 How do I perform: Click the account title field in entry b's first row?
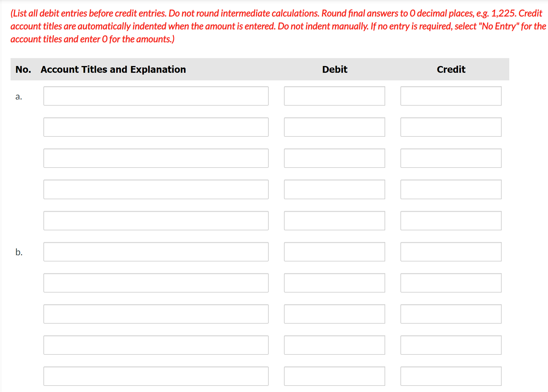point(156,252)
